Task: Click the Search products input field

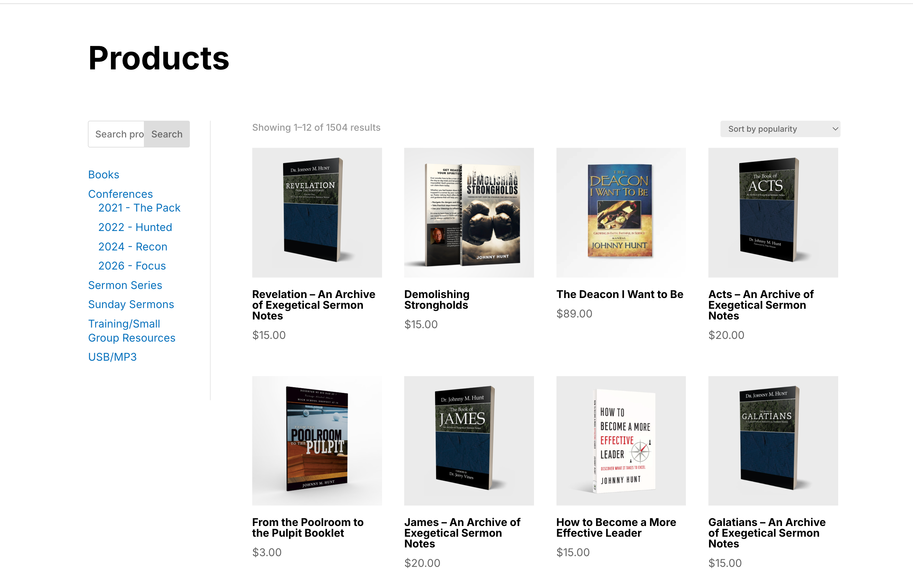Action: [x=116, y=134]
